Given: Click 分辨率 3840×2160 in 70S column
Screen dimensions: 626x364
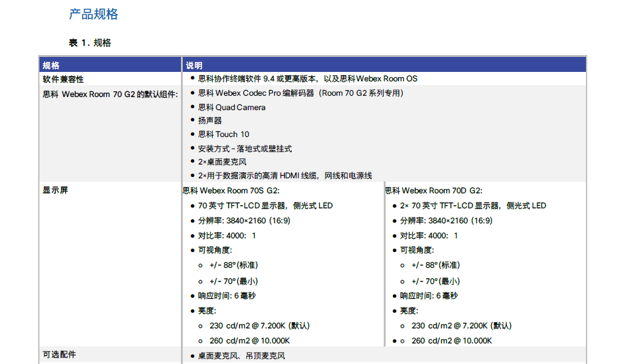Looking at the screenshot, I should 244,221.
